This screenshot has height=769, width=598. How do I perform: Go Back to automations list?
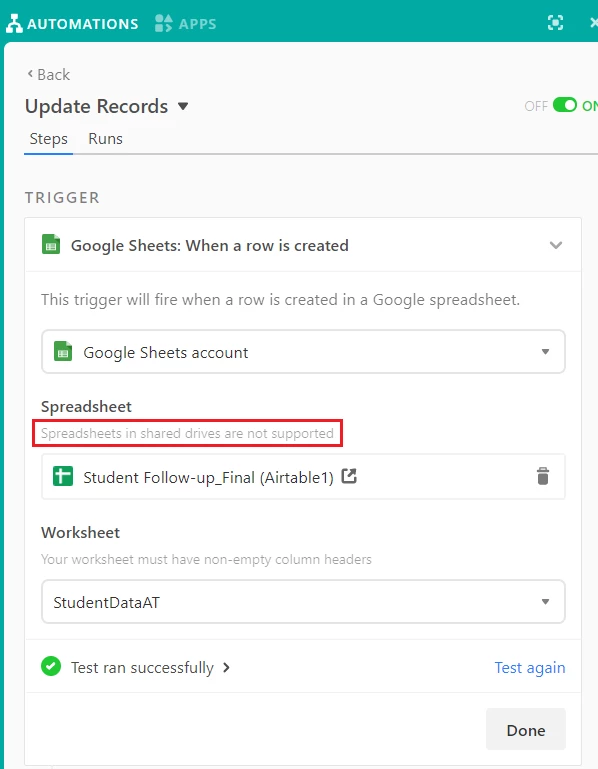pos(49,75)
